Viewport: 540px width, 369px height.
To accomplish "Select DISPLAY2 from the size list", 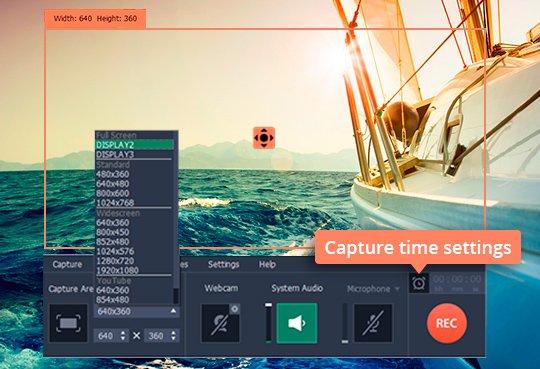I will point(135,145).
